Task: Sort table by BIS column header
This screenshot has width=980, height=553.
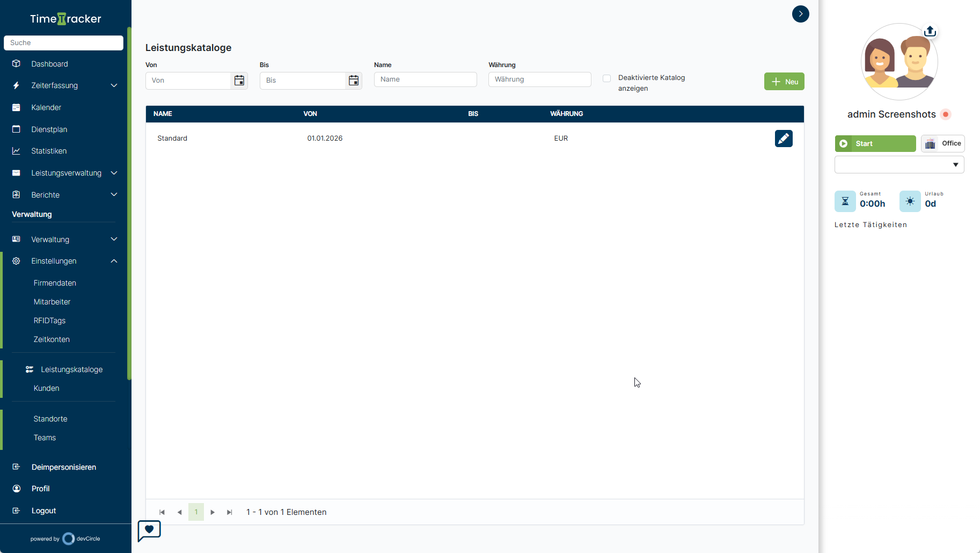Action: (x=473, y=114)
